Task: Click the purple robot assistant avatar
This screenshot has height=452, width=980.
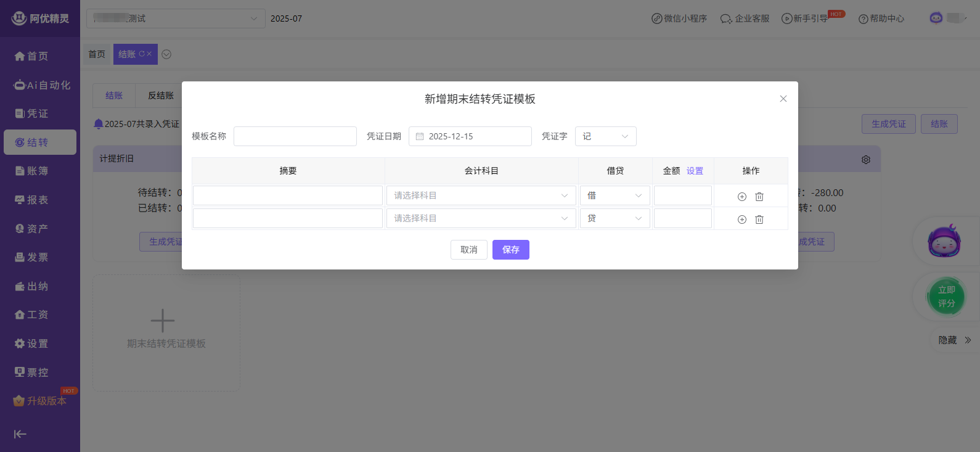Action: pyautogui.click(x=944, y=242)
